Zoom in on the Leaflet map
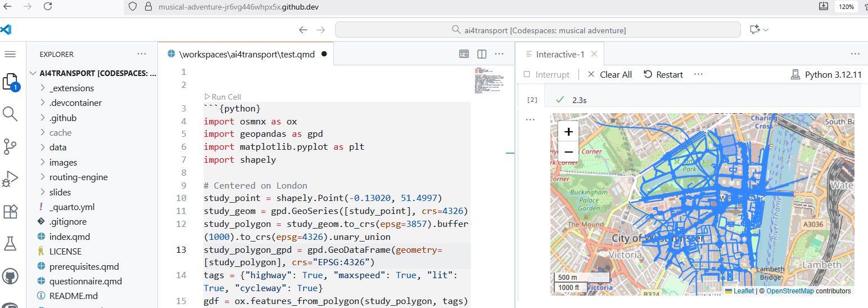 click(568, 132)
